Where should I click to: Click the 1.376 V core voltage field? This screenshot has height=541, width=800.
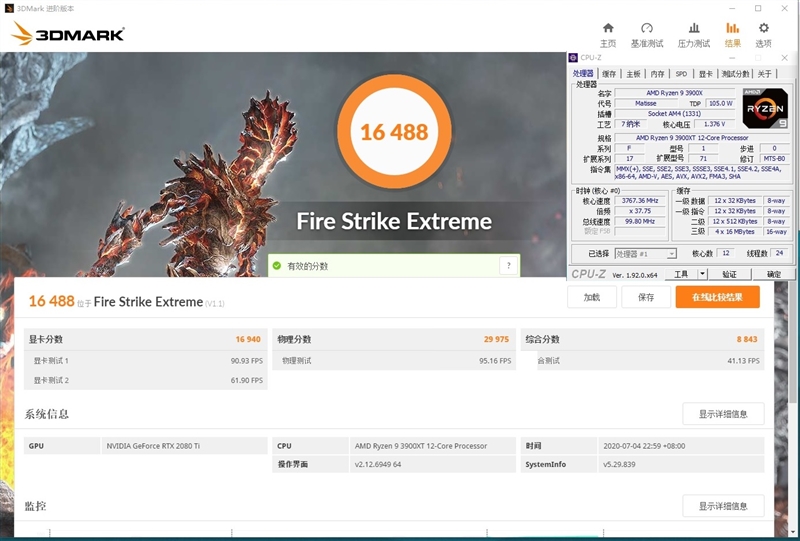click(x=714, y=124)
